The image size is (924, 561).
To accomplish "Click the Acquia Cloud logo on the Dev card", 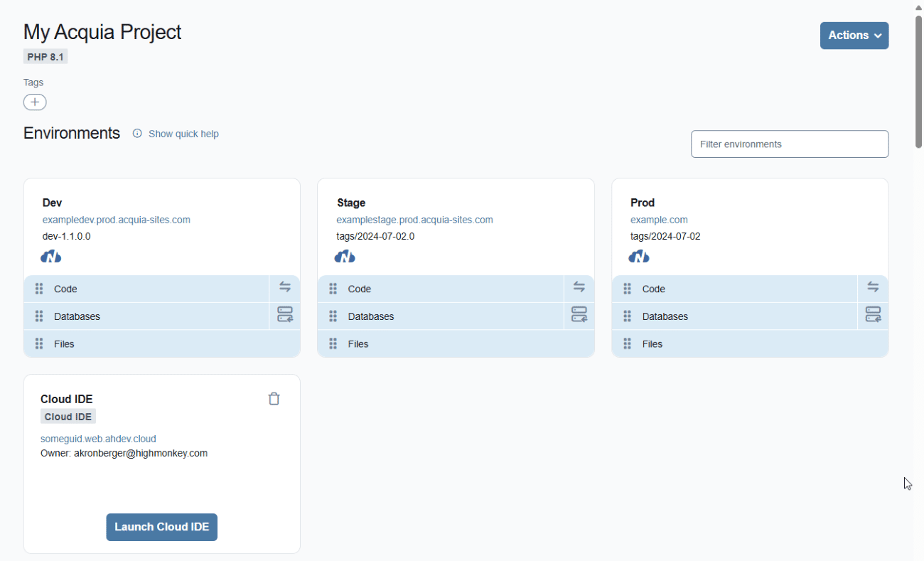I will click(x=50, y=256).
